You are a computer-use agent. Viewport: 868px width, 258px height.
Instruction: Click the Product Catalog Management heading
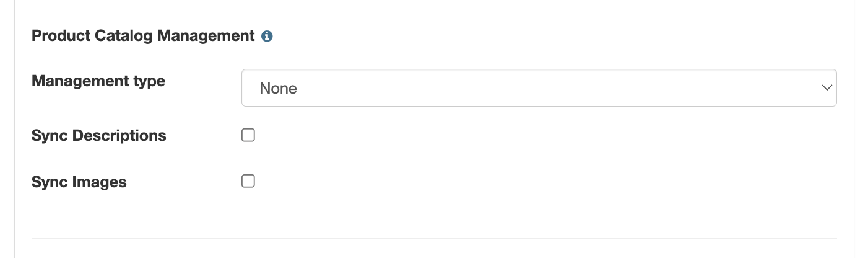[143, 36]
